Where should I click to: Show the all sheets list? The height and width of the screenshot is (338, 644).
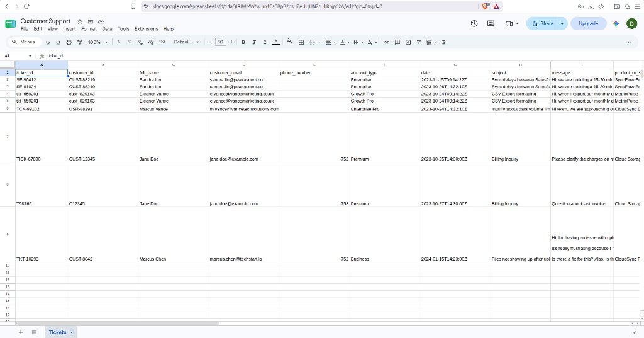(34, 332)
